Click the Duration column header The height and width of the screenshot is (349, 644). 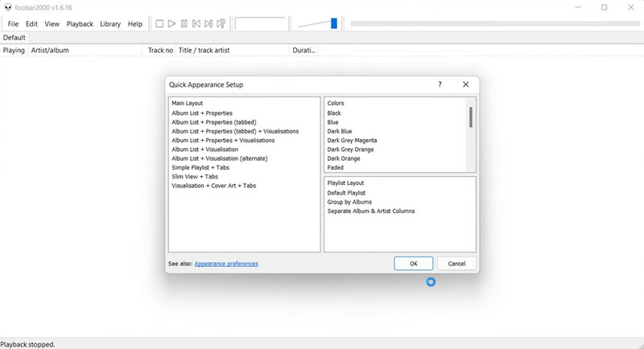pos(303,51)
